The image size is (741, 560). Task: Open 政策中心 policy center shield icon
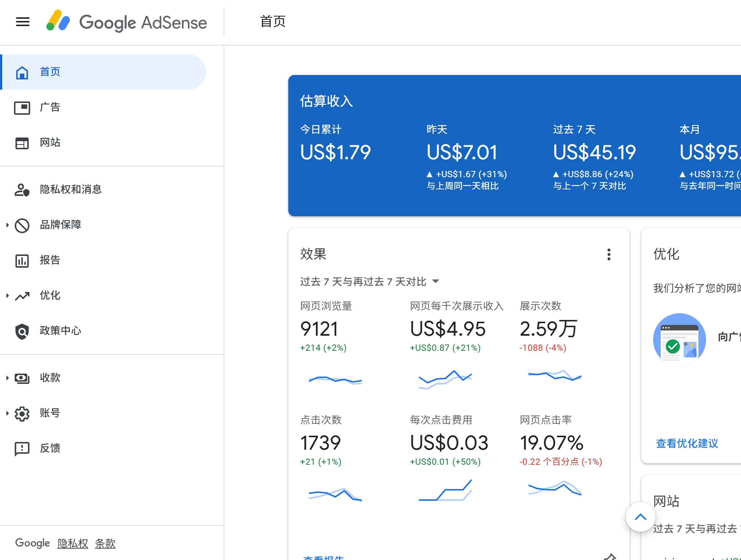[x=22, y=331]
